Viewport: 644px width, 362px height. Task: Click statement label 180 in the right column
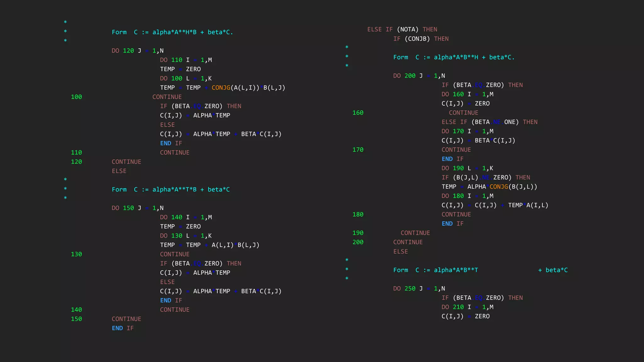click(358, 215)
